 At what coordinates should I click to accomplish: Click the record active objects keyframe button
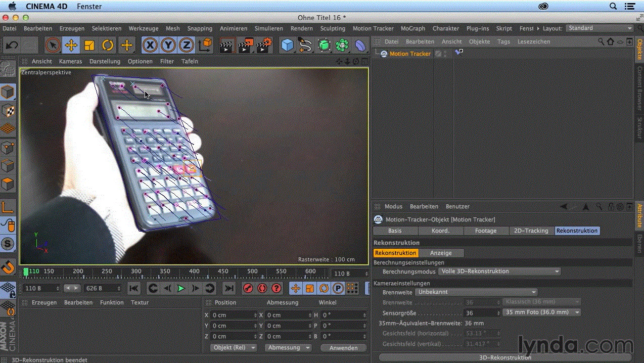(248, 288)
